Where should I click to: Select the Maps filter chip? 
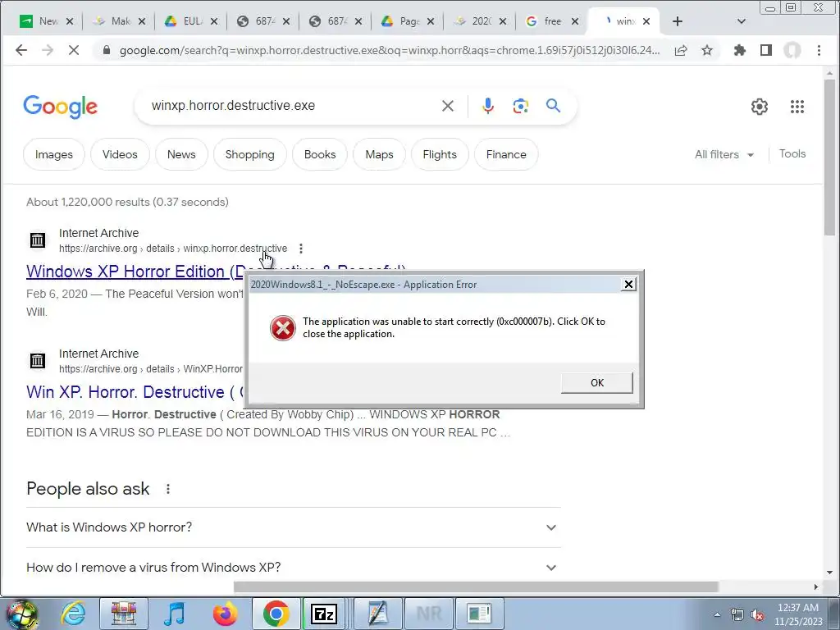click(379, 154)
